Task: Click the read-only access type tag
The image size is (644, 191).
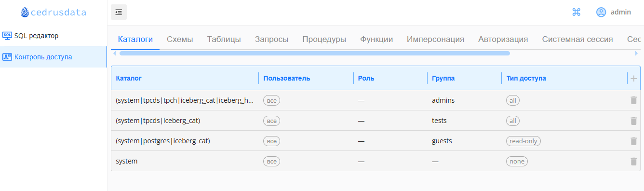Action: [523, 141]
